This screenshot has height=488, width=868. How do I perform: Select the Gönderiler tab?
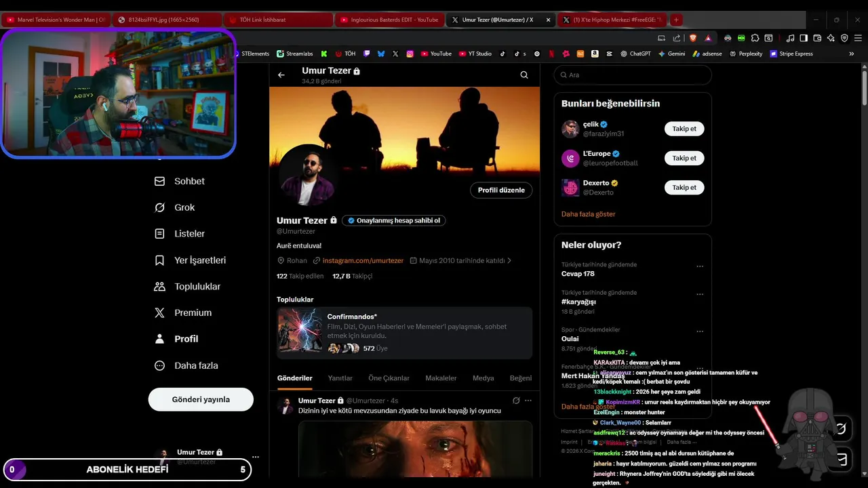pos(295,378)
